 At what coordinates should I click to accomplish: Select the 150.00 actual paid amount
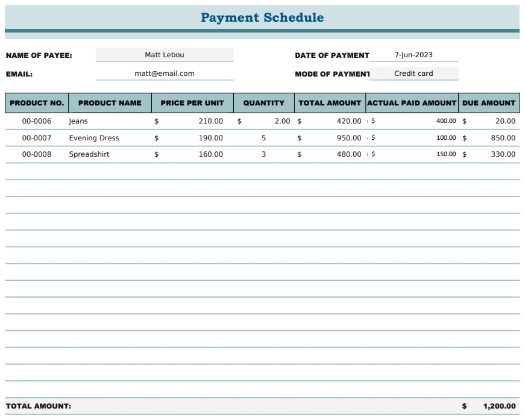point(446,154)
